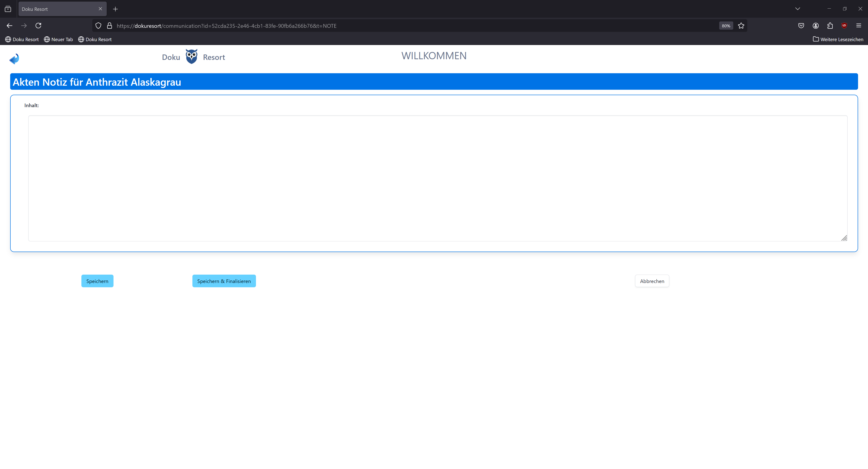This screenshot has width=868, height=469.
Task: Click the tracking protection shield icon
Action: coord(98,26)
